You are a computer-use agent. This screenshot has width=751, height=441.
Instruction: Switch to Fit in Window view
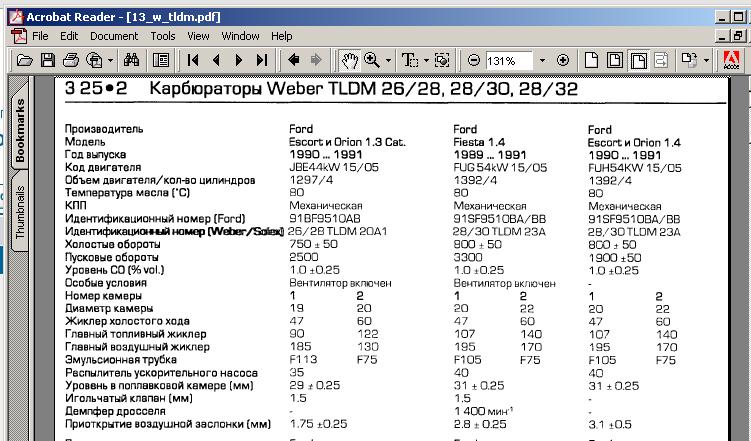614,60
